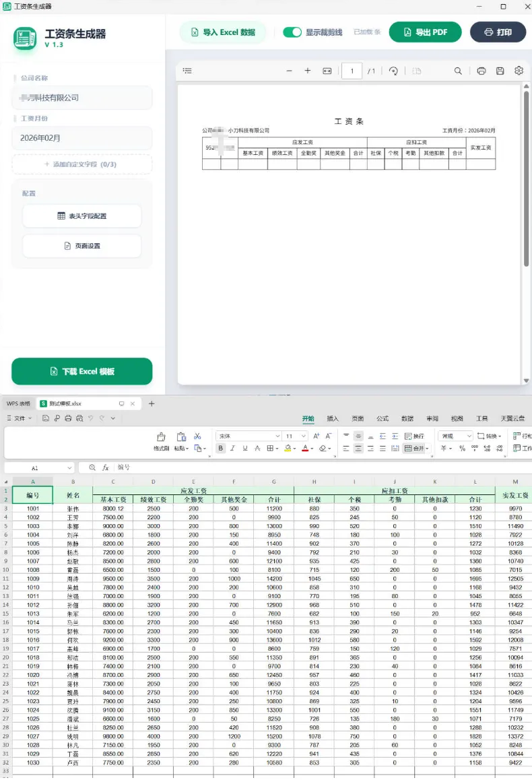Click the 下载 Excel 模板 button
The image size is (532, 780).
[x=82, y=371]
